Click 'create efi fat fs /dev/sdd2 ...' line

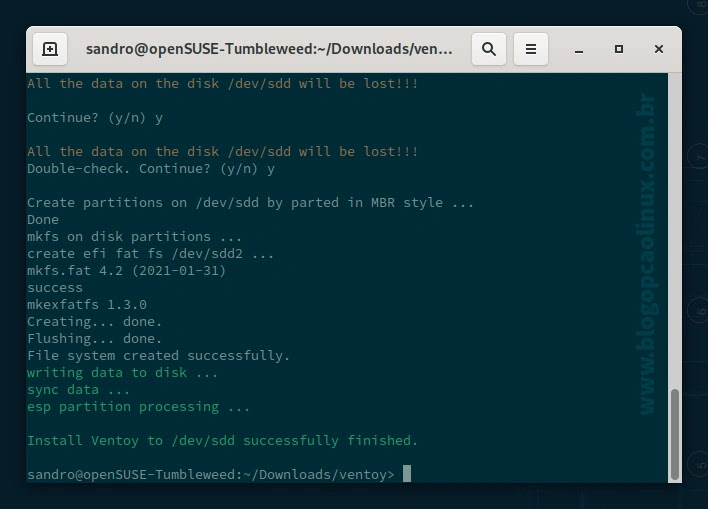(x=150, y=253)
